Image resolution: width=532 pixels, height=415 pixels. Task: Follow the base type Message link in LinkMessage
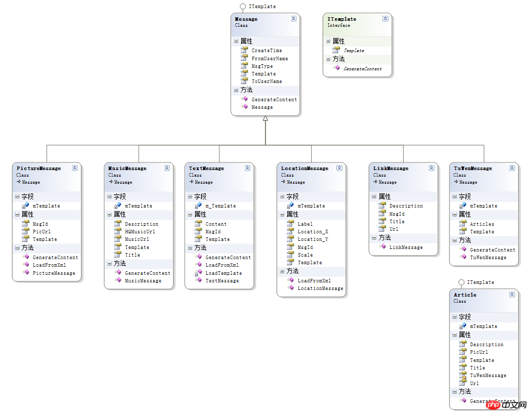click(388, 182)
